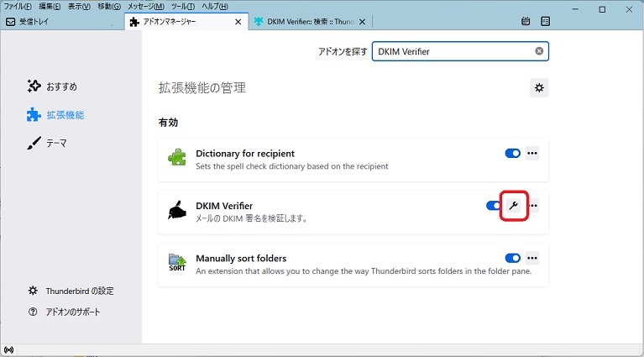Disable the Dictionary for recipient extension
Image resolution: width=644 pixels, height=357 pixels.
(x=512, y=154)
